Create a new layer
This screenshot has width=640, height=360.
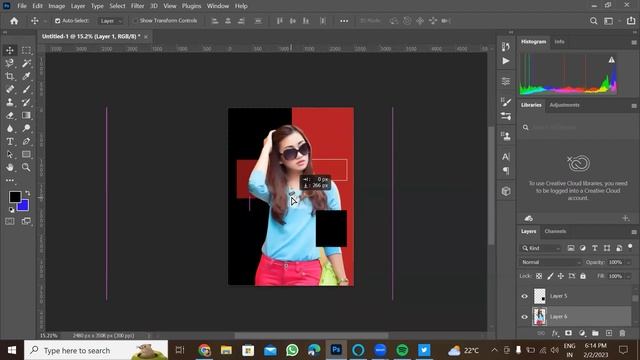point(609,333)
